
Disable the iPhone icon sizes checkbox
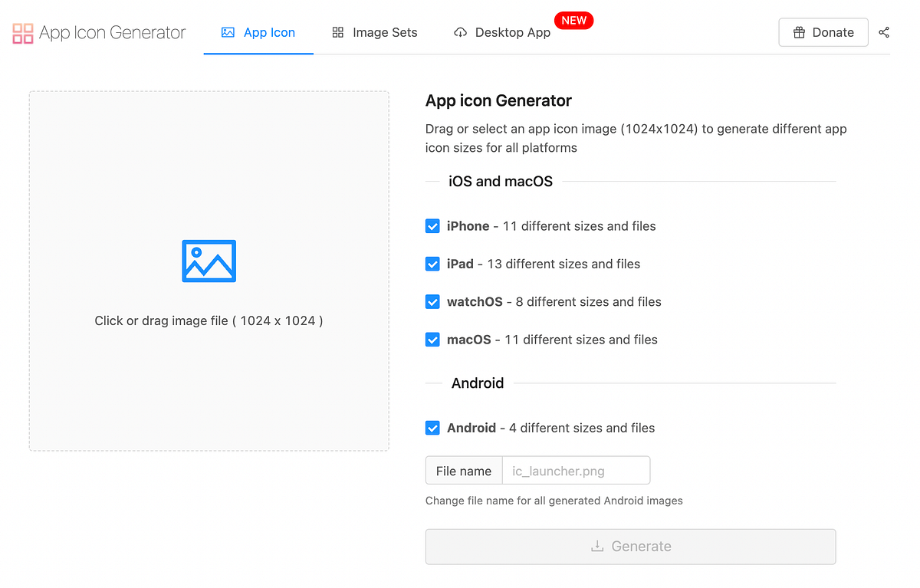[432, 226]
